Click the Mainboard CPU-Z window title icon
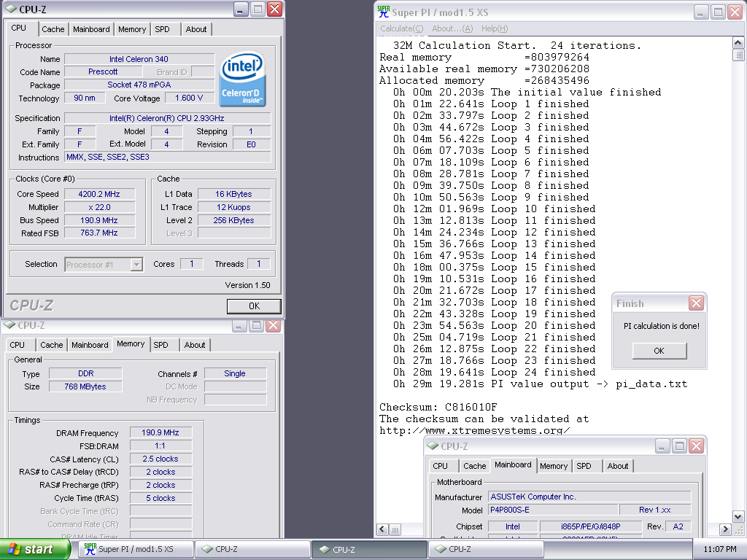 [433, 446]
